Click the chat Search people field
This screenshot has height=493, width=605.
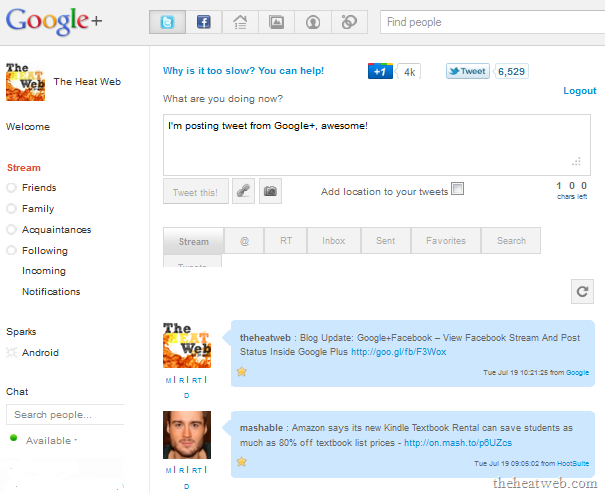[x=65, y=415]
